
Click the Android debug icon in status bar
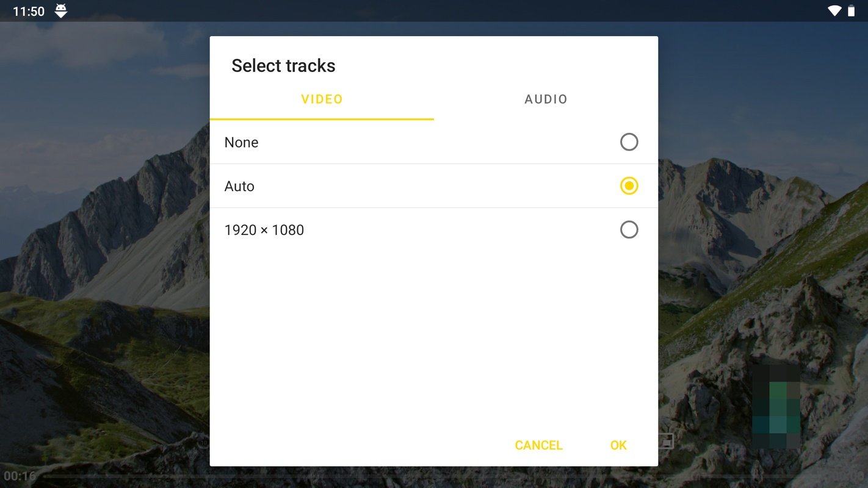(x=61, y=11)
